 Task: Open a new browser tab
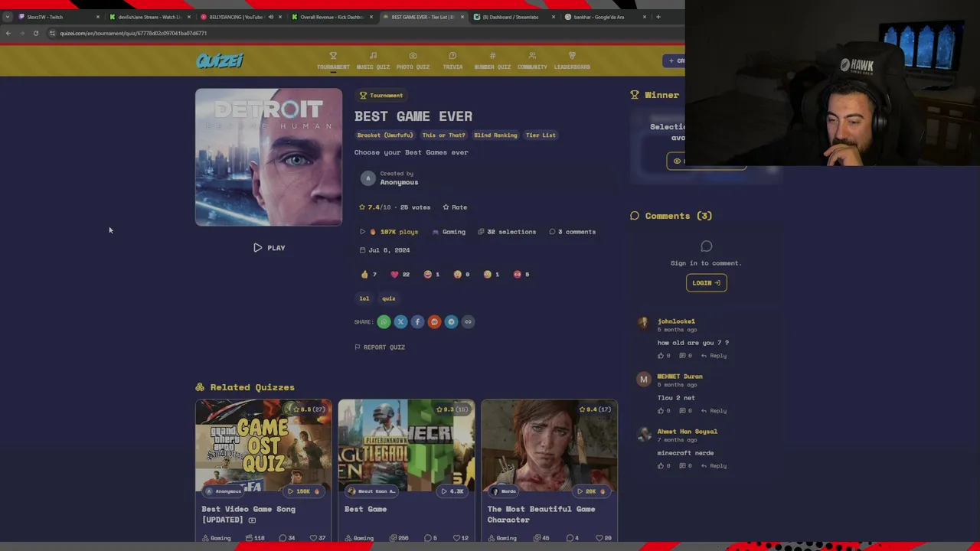[658, 17]
